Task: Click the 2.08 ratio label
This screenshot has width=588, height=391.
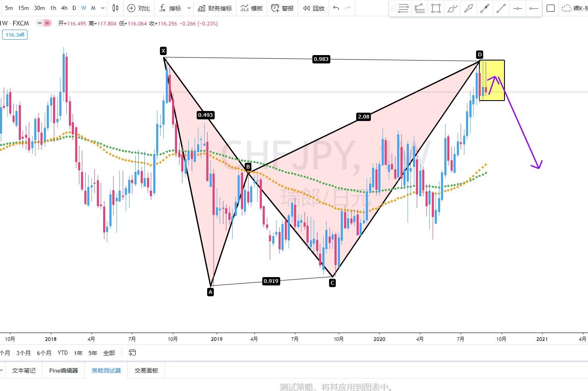Action: pyautogui.click(x=364, y=117)
